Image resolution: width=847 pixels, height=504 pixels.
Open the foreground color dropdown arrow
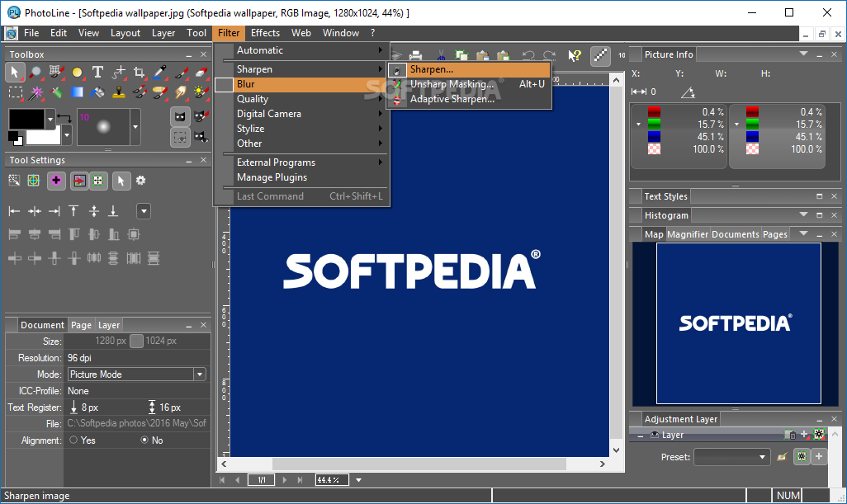[x=50, y=118]
